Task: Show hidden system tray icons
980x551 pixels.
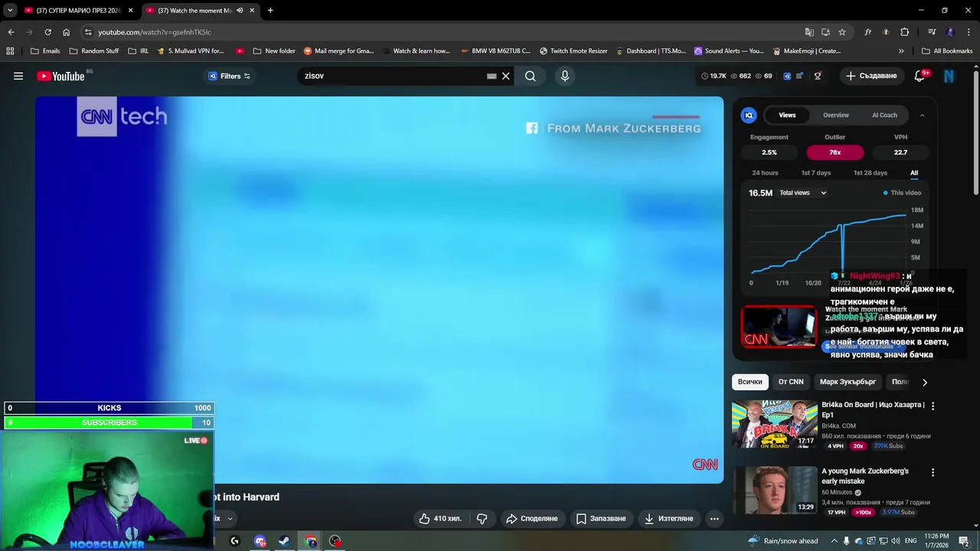Action: [835, 541]
